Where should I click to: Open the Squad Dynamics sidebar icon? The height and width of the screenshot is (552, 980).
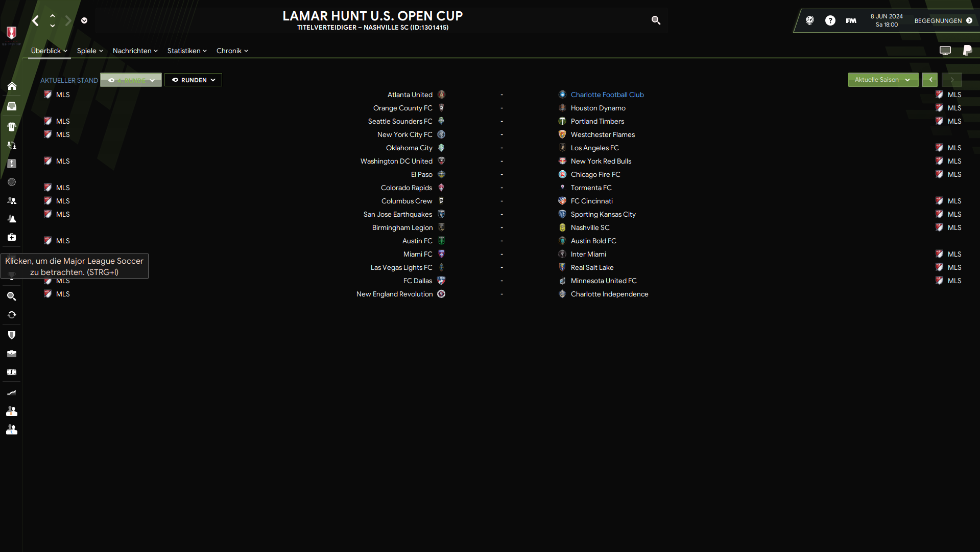coord(12,145)
